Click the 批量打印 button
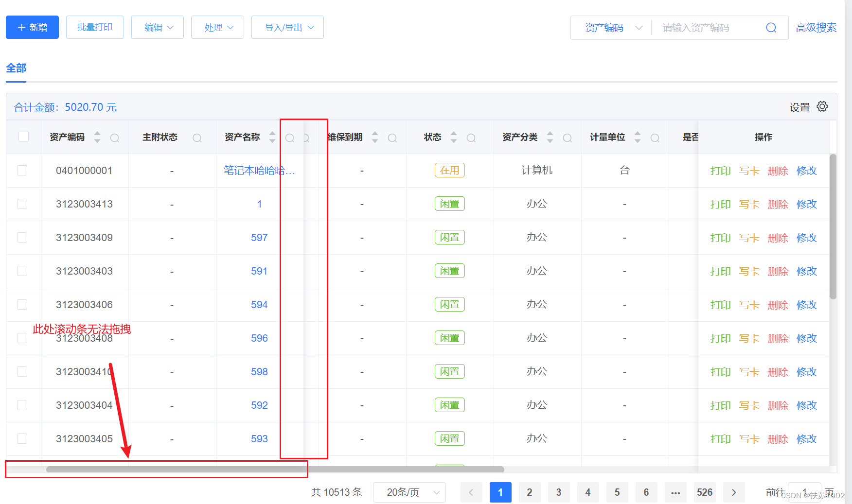 95,27
